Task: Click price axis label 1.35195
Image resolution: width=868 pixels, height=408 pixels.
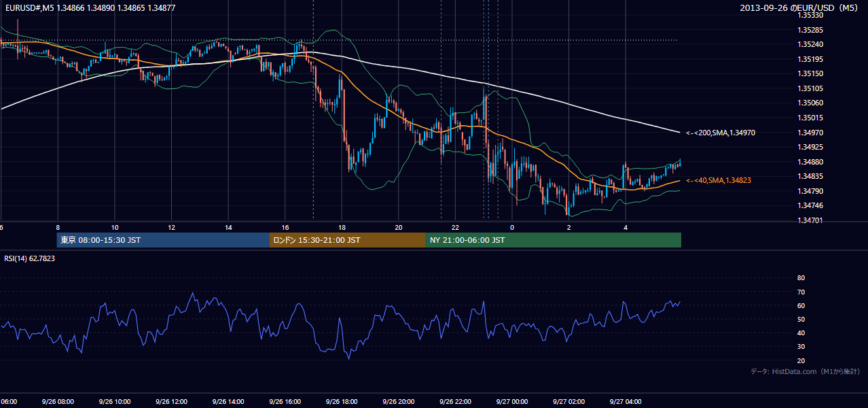Action: click(x=810, y=58)
